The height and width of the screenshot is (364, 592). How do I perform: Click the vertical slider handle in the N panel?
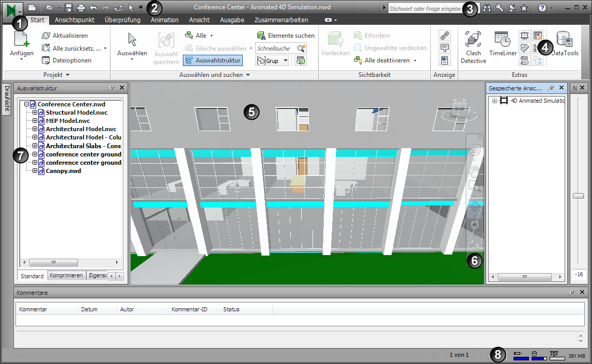tap(578, 196)
